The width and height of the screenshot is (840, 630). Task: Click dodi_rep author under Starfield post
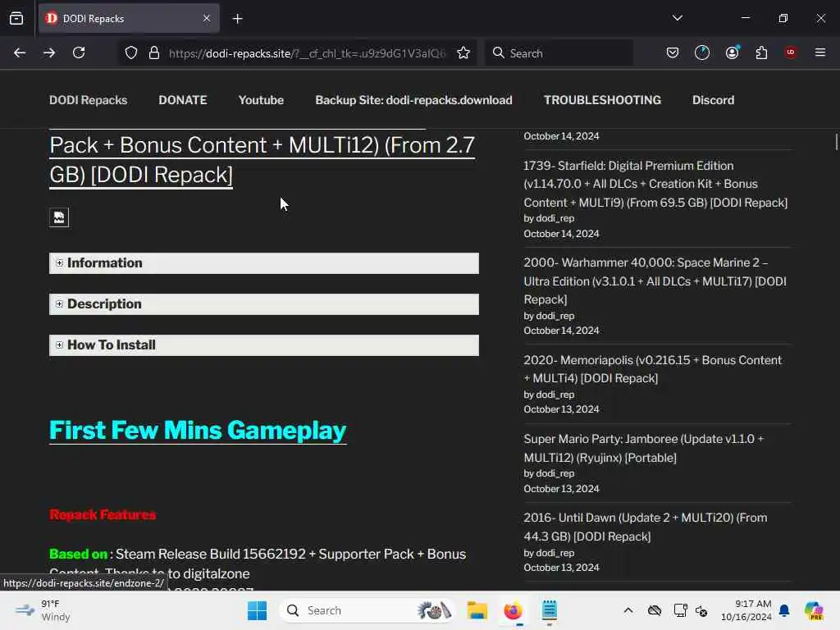555,218
